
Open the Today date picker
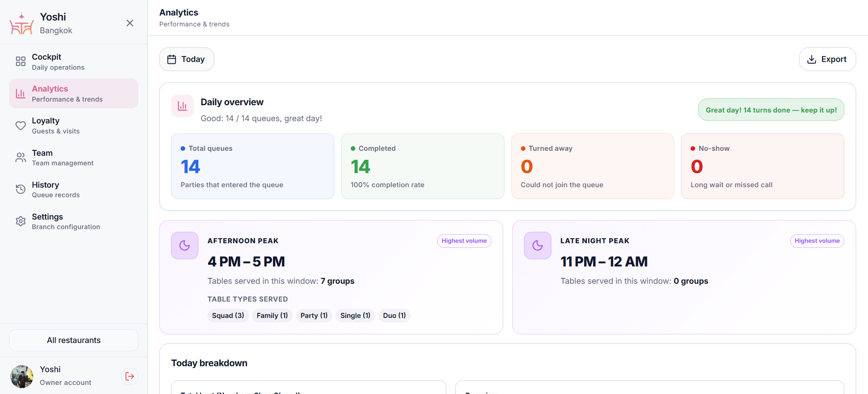187,59
